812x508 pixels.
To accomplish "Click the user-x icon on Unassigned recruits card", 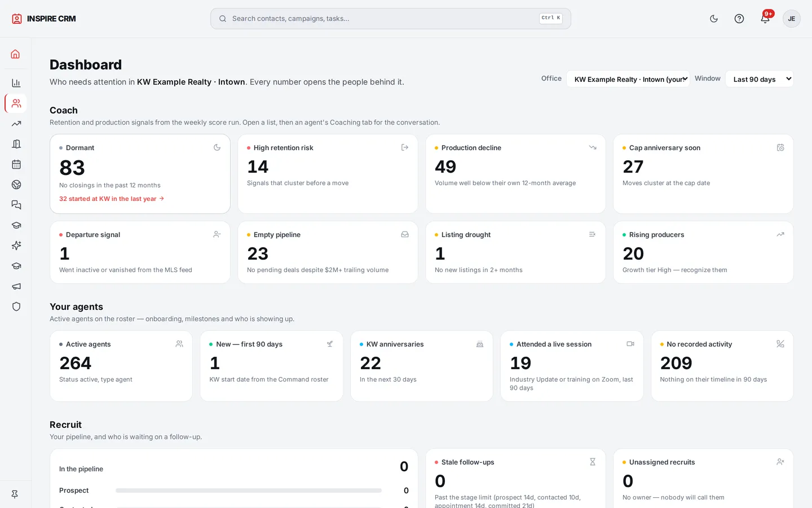I will point(780,462).
